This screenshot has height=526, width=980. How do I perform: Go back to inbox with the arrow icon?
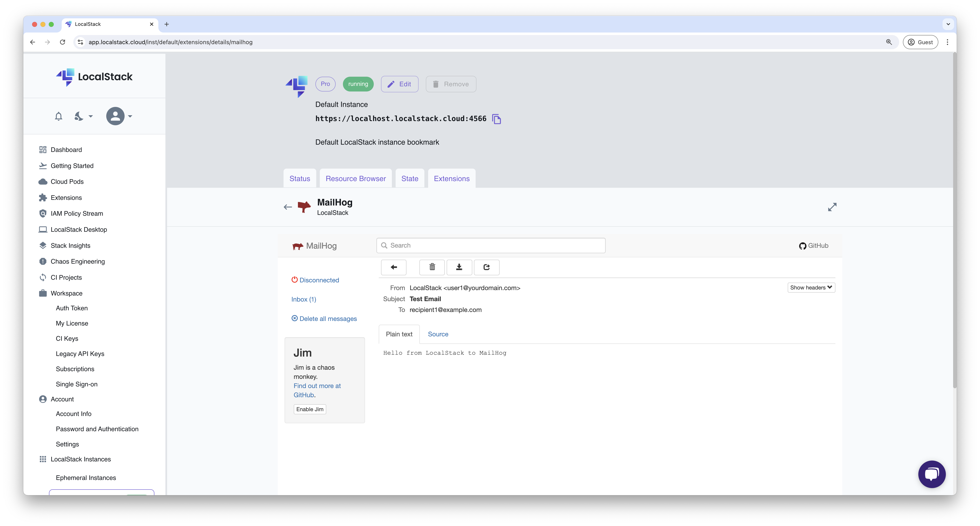click(394, 267)
